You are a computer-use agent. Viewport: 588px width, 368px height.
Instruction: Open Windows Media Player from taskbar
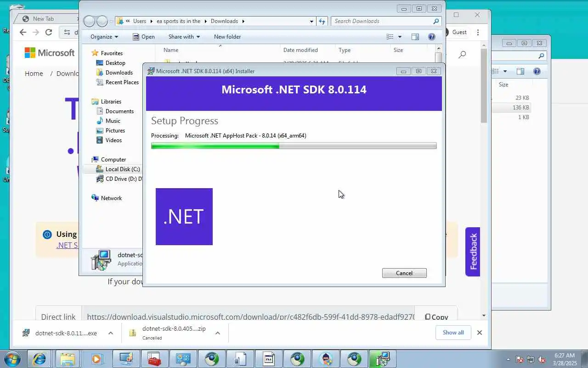tap(96, 359)
